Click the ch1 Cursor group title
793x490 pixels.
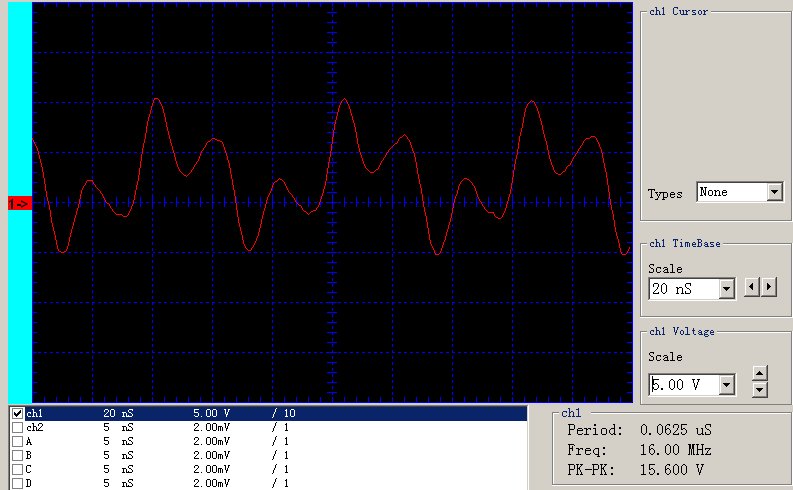pyautogui.click(x=679, y=11)
